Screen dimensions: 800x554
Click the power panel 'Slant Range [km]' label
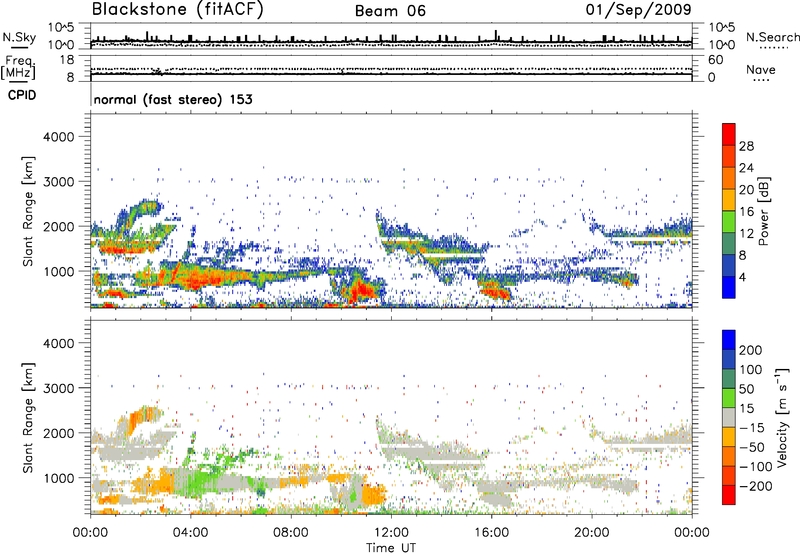[x=28, y=211]
